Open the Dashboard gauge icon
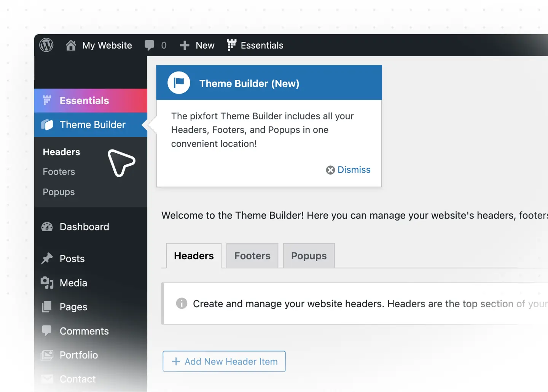548x392 pixels. point(46,227)
